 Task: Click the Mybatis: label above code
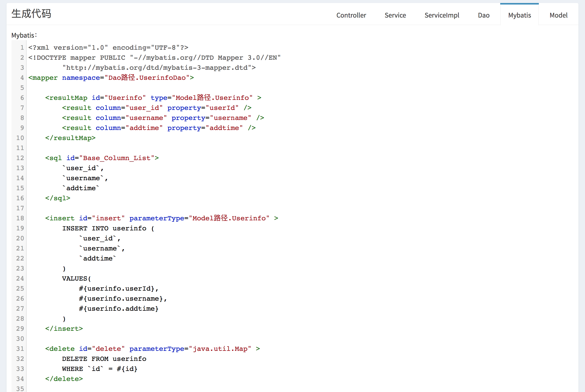point(24,35)
